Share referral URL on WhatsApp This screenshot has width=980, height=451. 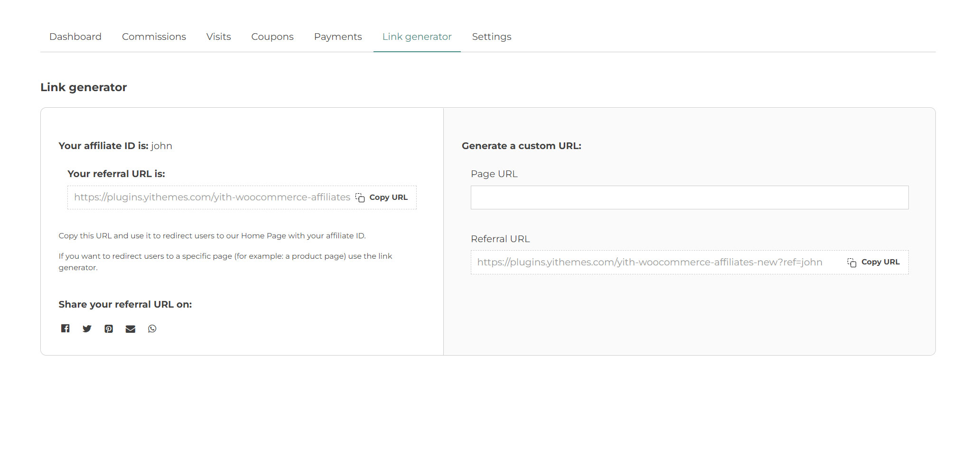(152, 329)
